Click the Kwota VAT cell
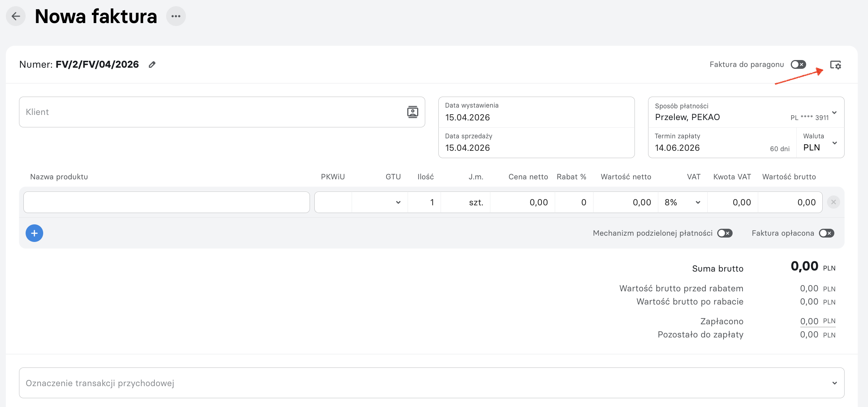Screen dimensions: 868x407 (733, 202)
